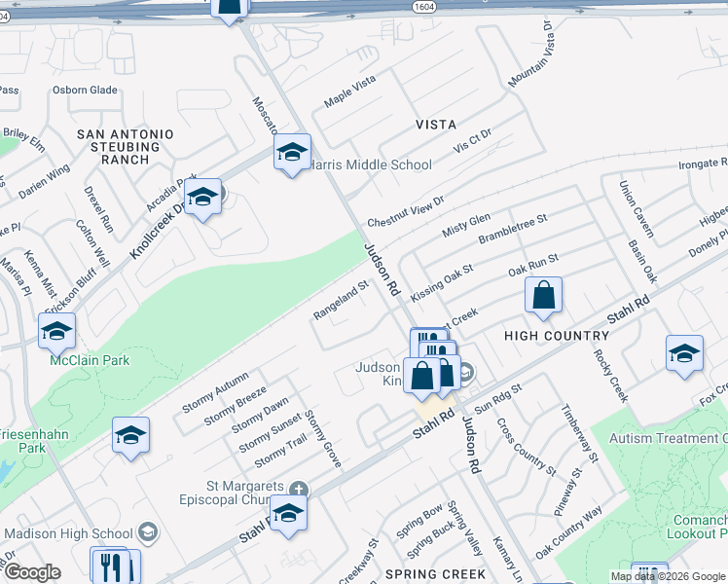
Task: Select the Chestnut View Dr street label
Action: coord(406,211)
